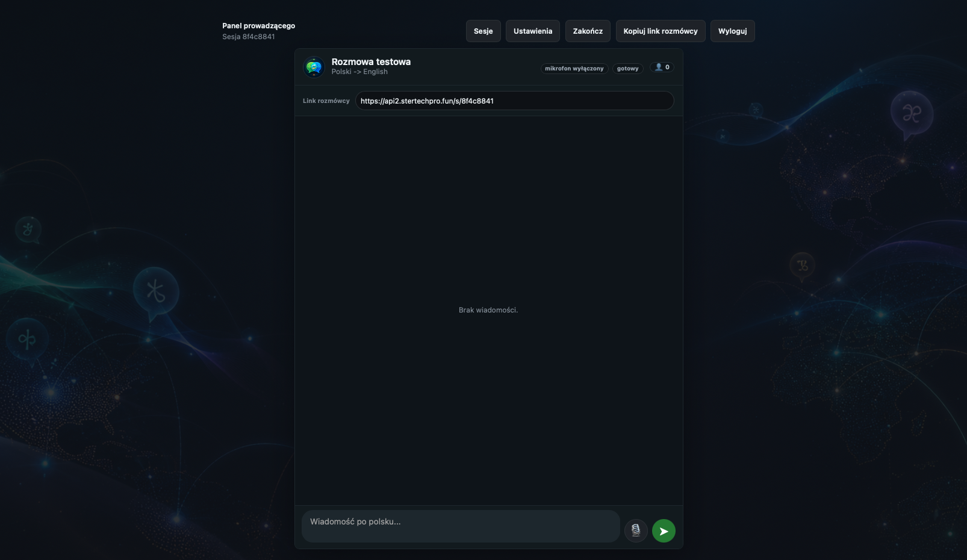The image size is (967, 560).
Task: Click the 'Rozmowa testowa' title
Action: click(x=371, y=61)
